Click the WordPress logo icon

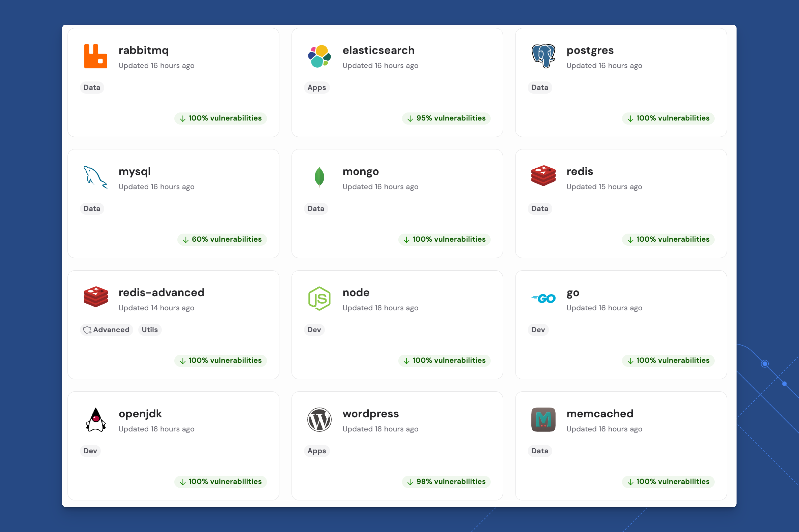tap(319, 419)
